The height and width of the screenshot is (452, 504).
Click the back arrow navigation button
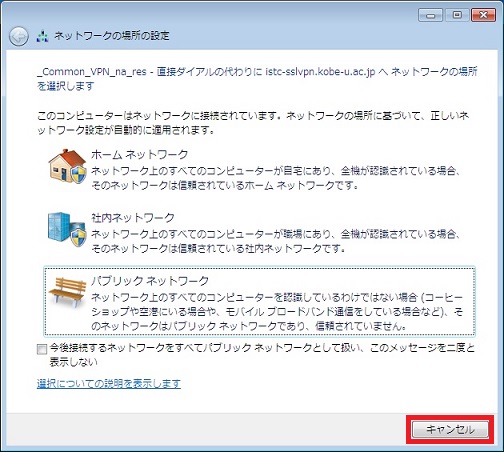point(19,36)
